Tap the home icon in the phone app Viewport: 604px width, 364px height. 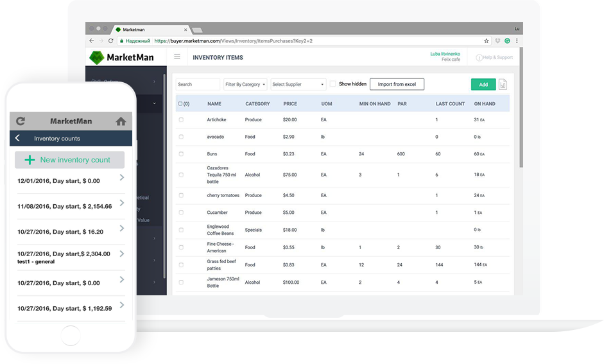(x=121, y=121)
